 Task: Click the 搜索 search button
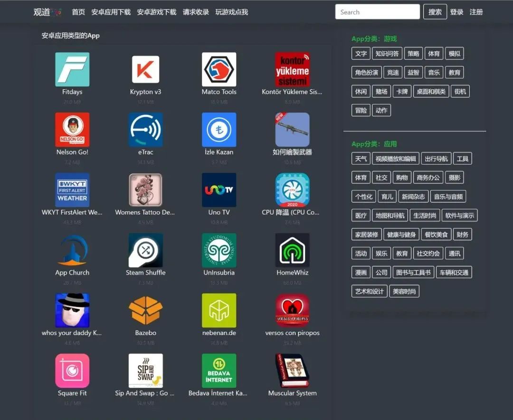435,12
